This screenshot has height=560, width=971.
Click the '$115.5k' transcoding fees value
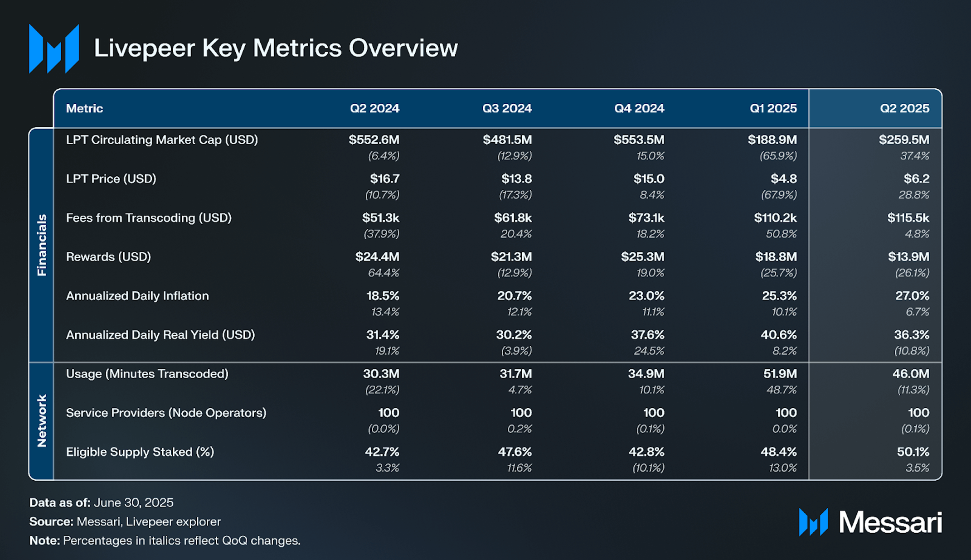coord(908,217)
